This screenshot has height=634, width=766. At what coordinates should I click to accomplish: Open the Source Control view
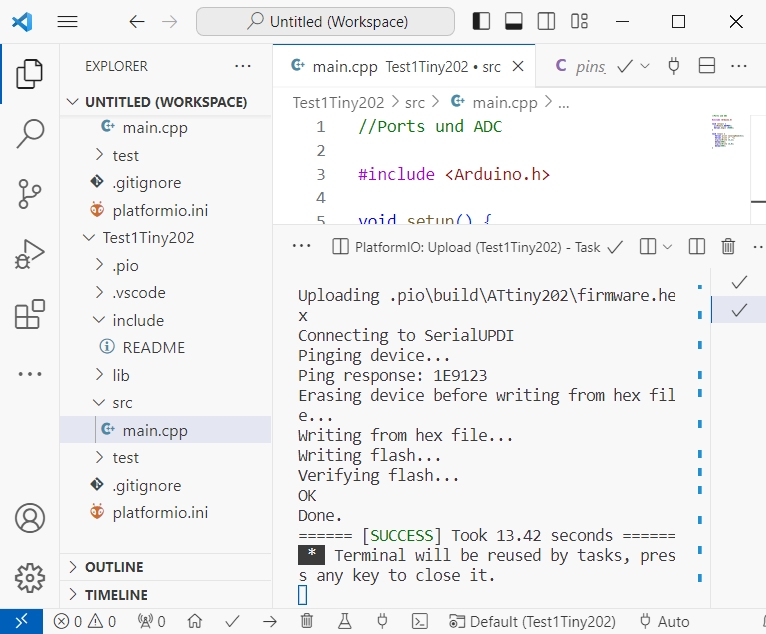click(30, 194)
